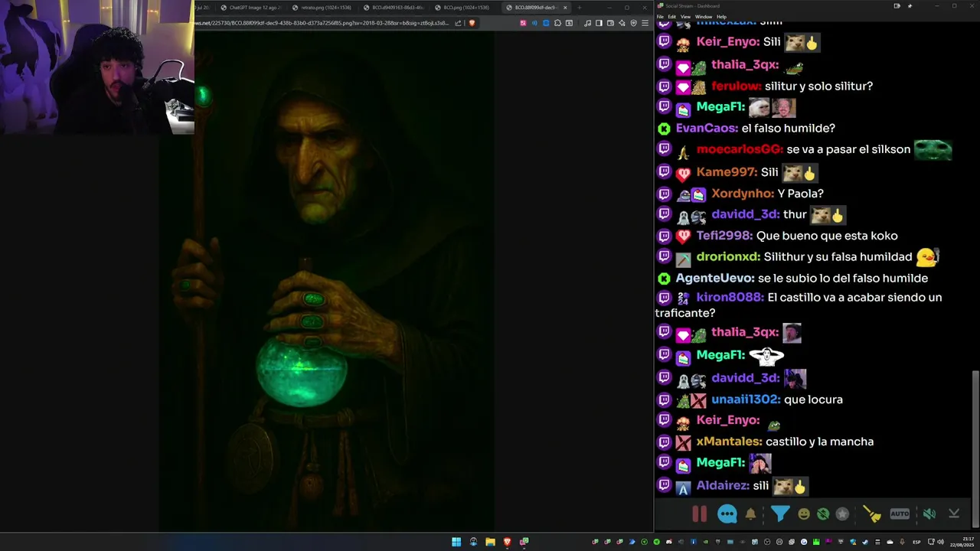Switch to the retrato.png browser tab
980x551 pixels.
(322, 8)
